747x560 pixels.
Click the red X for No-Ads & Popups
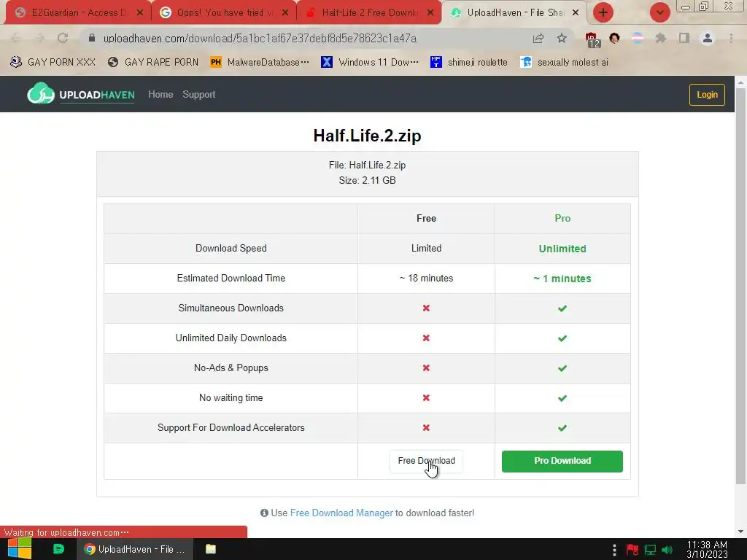click(426, 368)
